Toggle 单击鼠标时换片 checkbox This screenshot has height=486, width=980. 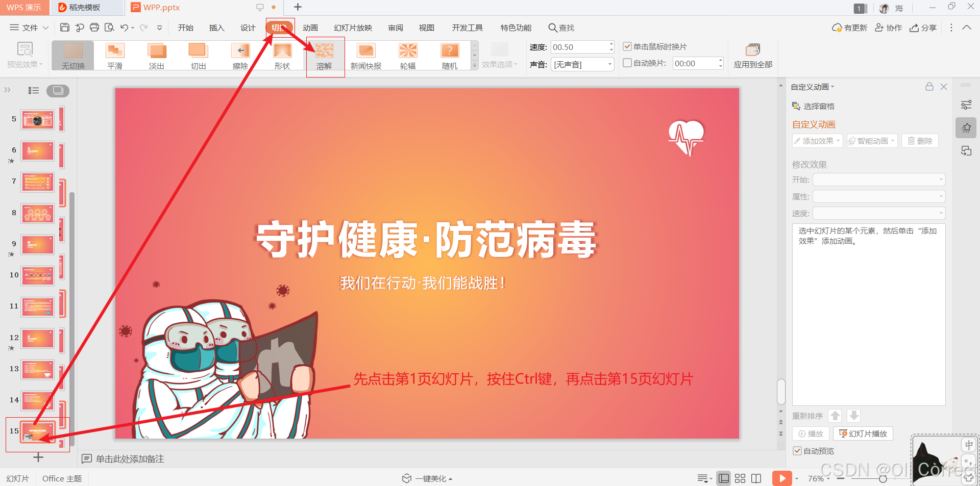pyautogui.click(x=627, y=46)
